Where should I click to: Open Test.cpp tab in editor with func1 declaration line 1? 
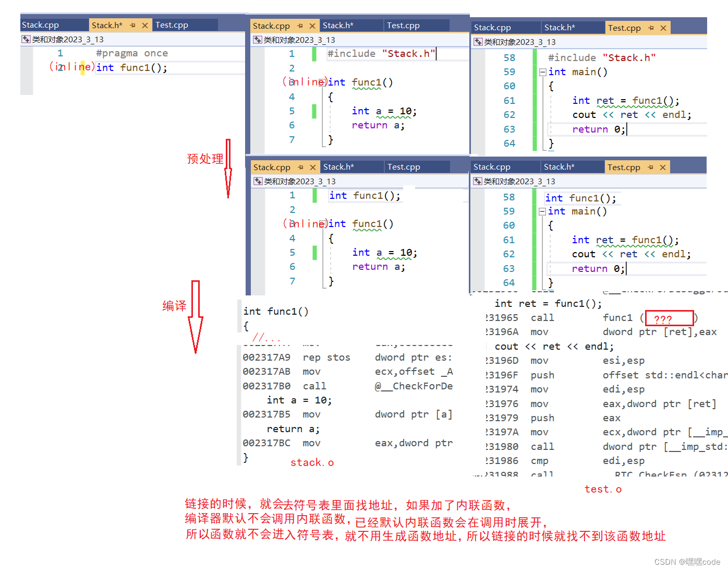pos(404,166)
